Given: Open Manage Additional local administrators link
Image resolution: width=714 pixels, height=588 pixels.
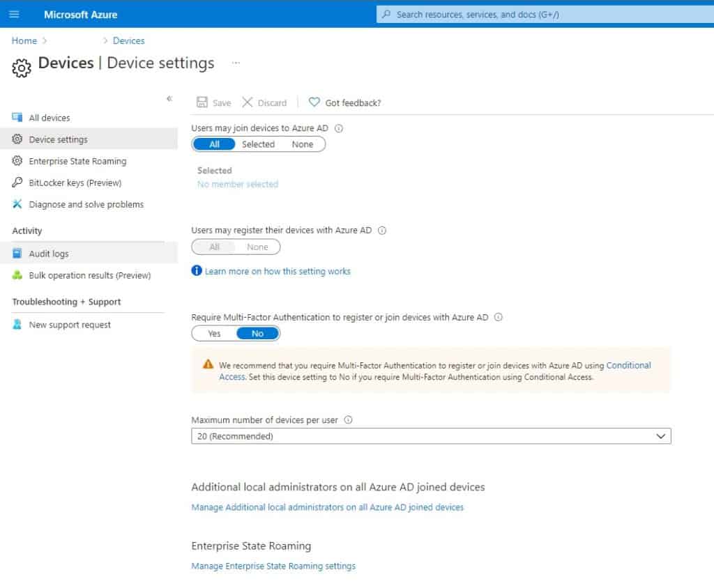Looking at the screenshot, I should pos(328,507).
